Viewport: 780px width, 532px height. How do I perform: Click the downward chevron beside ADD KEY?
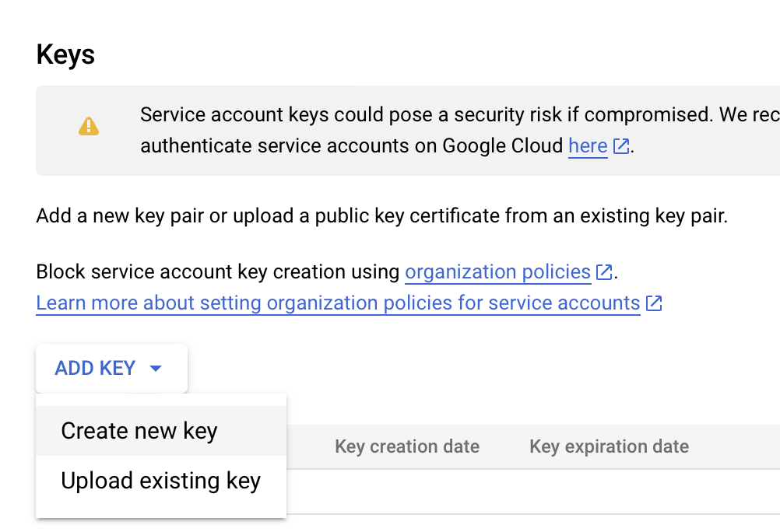tap(156, 368)
